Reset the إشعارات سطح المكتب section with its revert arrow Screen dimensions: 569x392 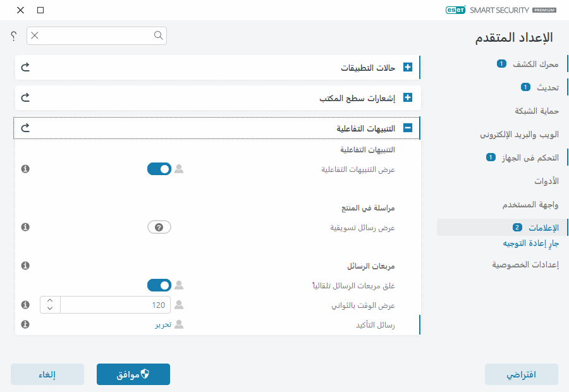(x=26, y=98)
